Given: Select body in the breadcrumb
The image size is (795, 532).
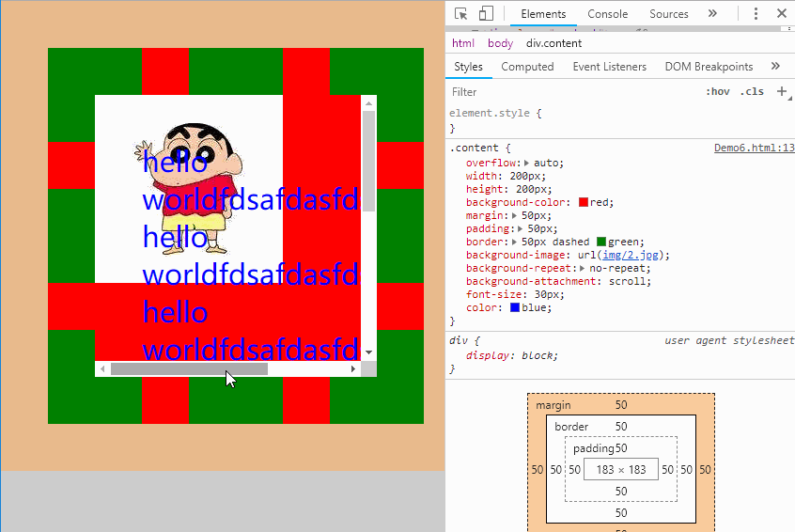Looking at the screenshot, I should tap(501, 43).
